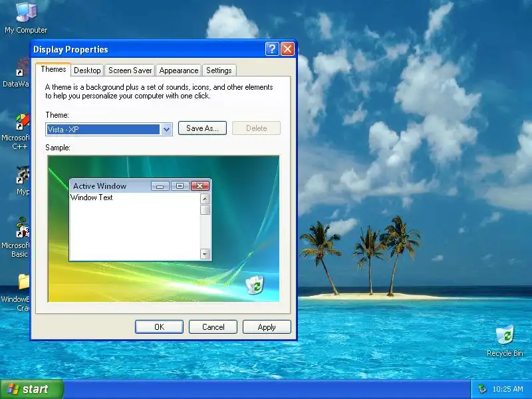Click the Save As... button

pos(202,128)
